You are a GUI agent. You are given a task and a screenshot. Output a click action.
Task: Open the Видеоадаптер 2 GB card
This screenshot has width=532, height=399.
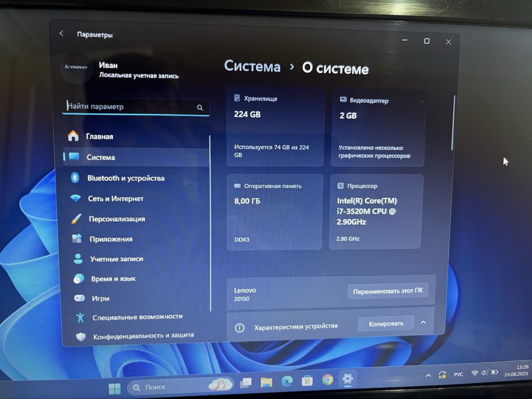[378, 128]
